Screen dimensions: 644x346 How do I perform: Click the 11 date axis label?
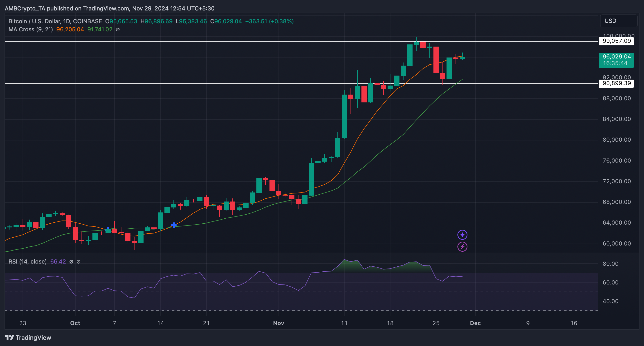click(x=344, y=323)
